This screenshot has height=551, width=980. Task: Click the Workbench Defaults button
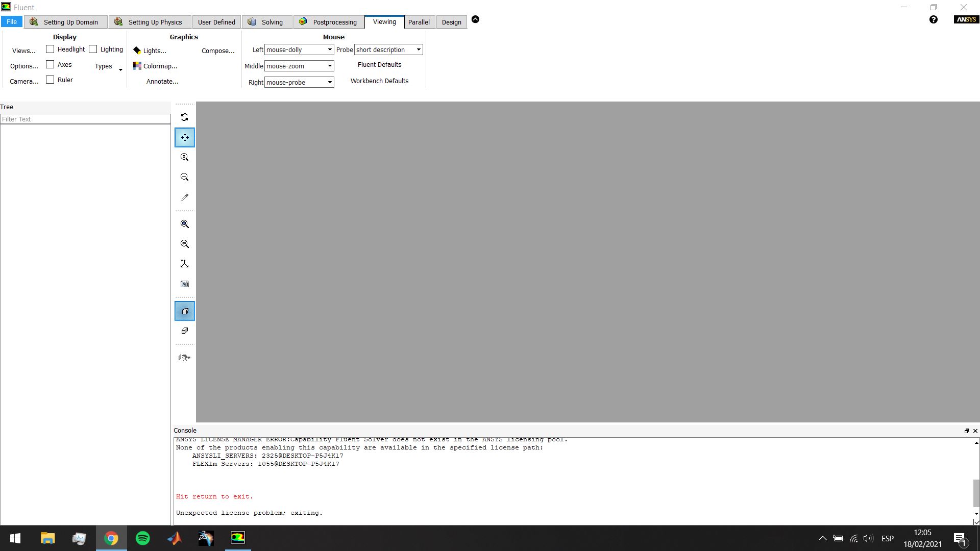(x=379, y=81)
